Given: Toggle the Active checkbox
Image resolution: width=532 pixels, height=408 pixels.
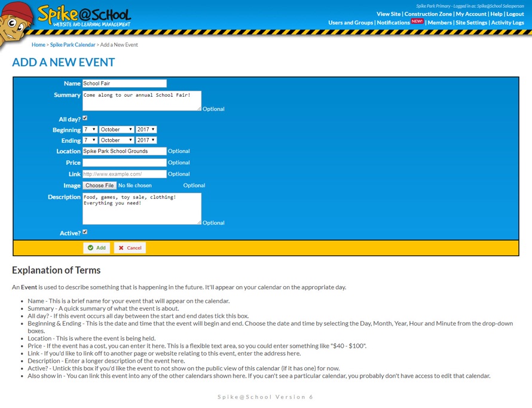Looking at the screenshot, I should point(85,232).
